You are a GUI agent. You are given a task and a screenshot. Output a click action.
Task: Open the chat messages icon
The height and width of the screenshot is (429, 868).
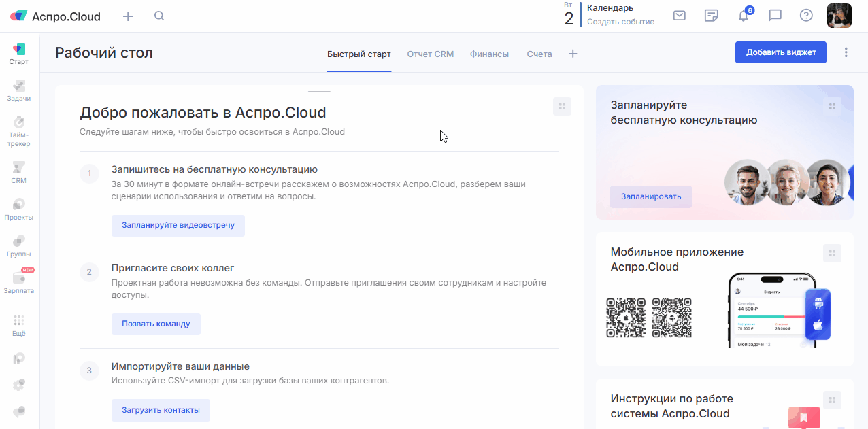[775, 15]
